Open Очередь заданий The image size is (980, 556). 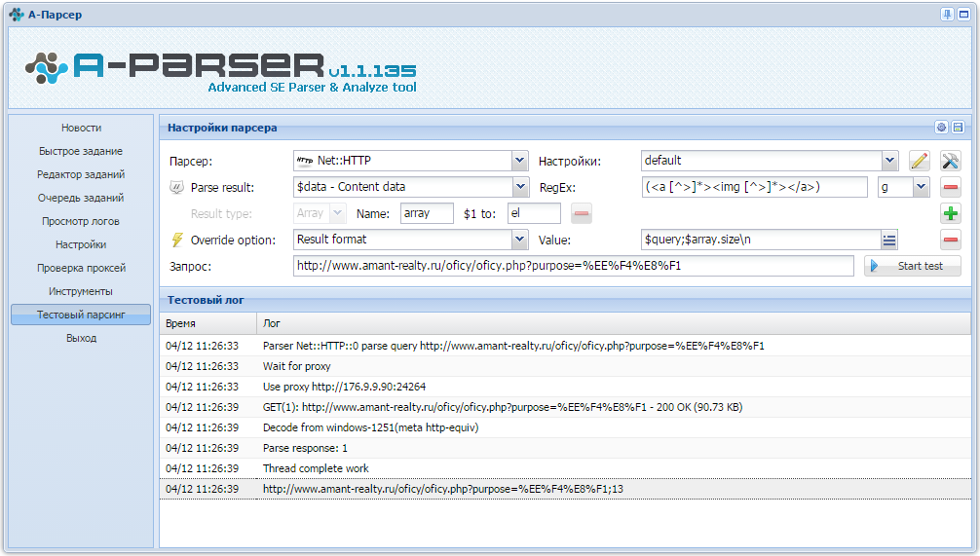81,198
